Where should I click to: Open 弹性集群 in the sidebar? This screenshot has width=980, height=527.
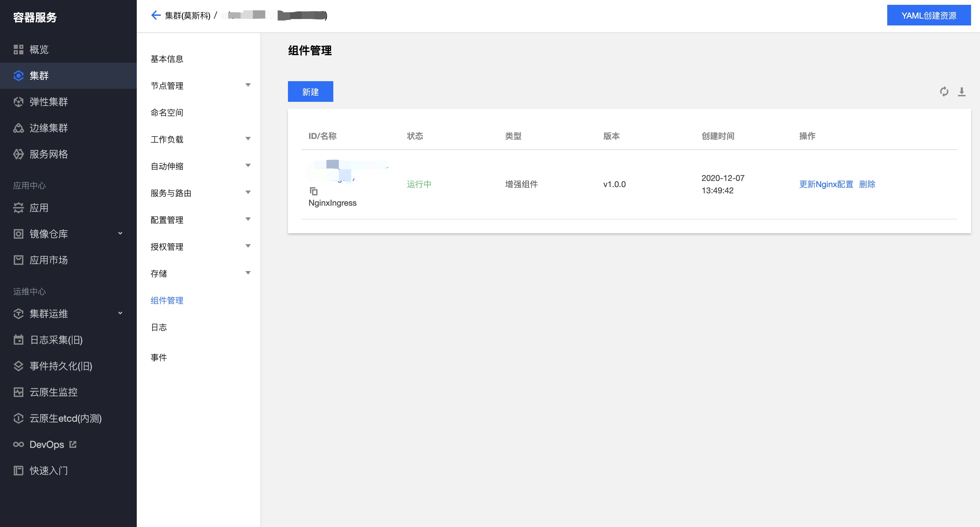pos(48,102)
